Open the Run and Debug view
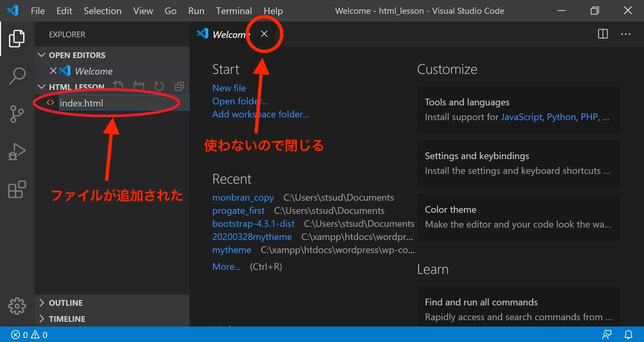 pos(17,152)
